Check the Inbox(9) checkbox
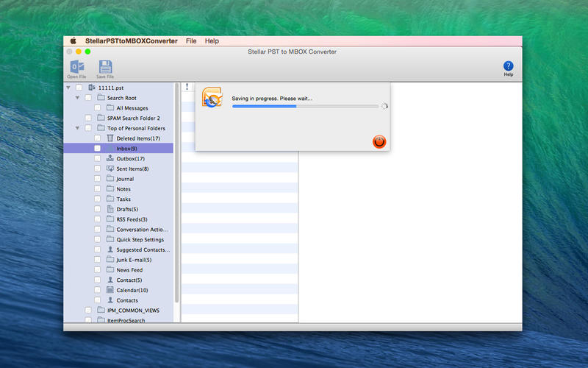Viewport: 588px width, 368px height. click(98, 149)
